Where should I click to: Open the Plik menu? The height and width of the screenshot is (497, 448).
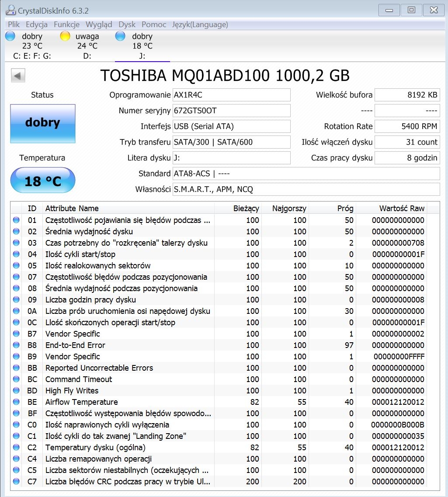14,24
